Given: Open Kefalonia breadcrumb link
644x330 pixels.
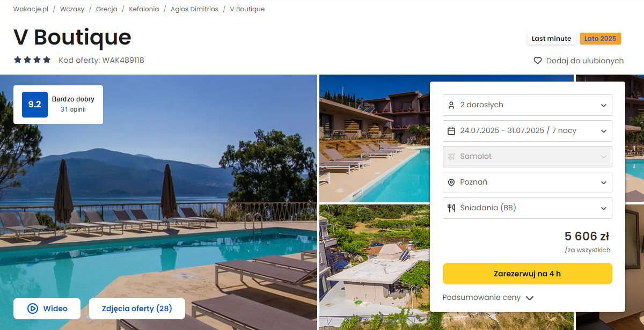Looking at the screenshot, I should 144,9.
